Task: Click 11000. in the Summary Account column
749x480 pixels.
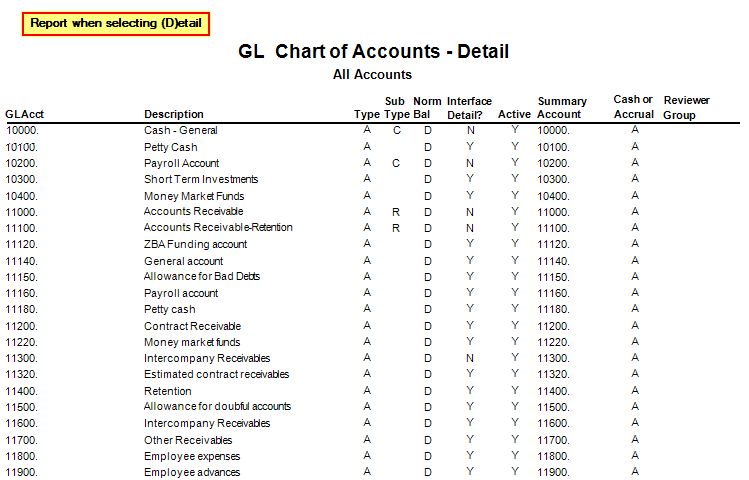Action: pos(553,212)
